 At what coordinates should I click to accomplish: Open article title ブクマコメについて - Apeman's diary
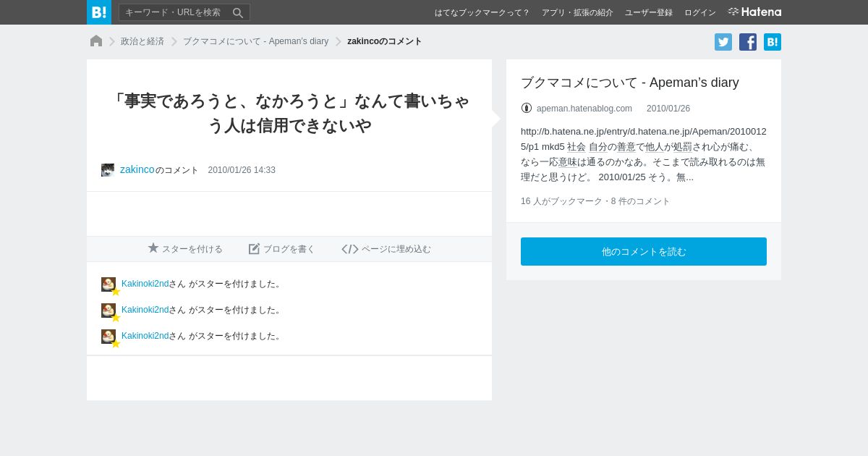tap(630, 83)
